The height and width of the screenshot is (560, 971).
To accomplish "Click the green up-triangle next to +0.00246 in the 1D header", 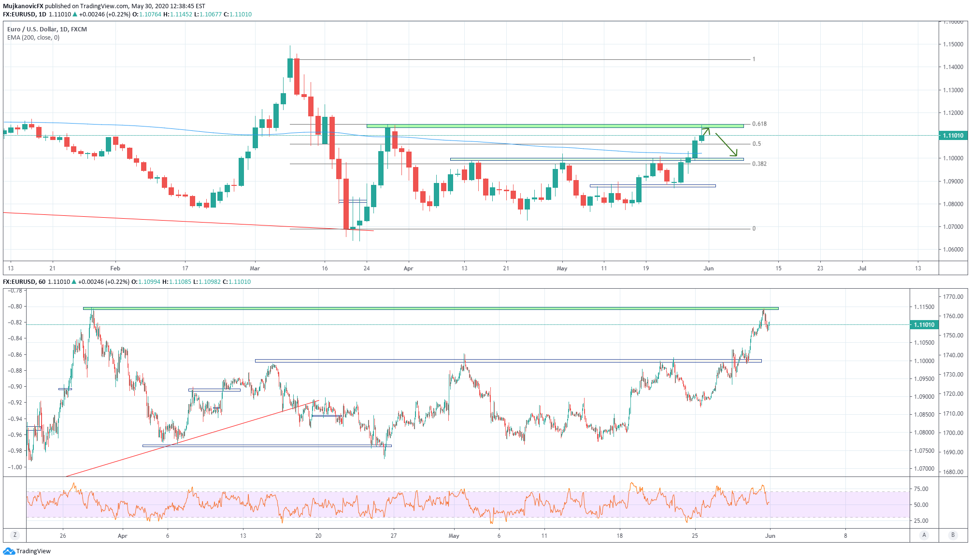I will pos(75,14).
